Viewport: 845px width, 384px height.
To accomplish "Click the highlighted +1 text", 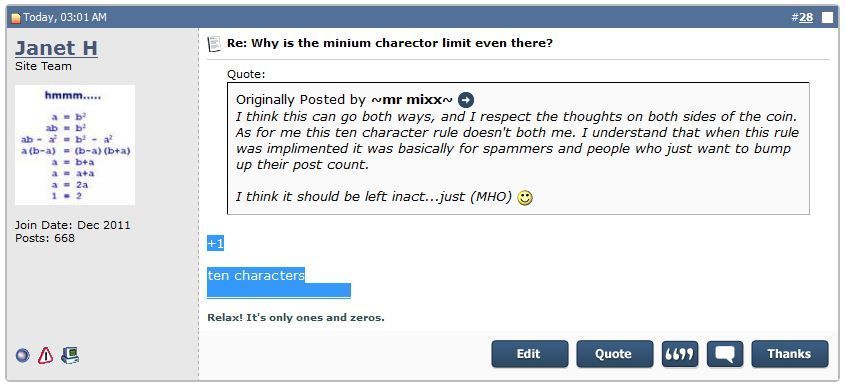I will [216, 244].
